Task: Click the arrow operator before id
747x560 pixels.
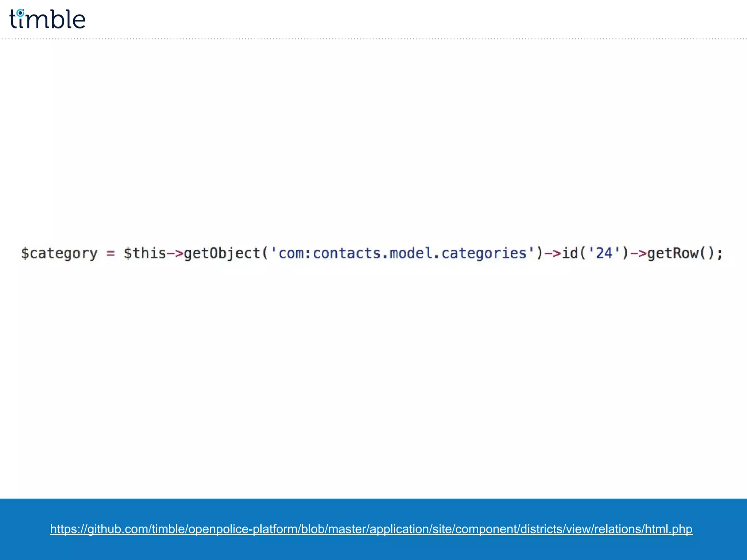Action: pyautogui.click(x=552, y=253)
